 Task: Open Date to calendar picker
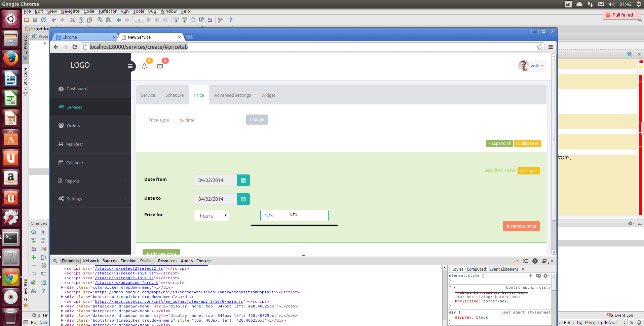click(x=243, y=199)
